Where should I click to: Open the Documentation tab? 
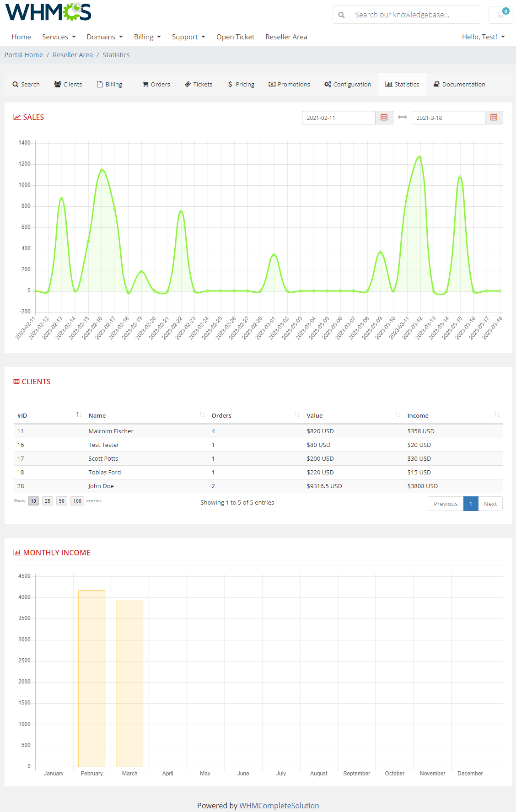tap(459, 84)
